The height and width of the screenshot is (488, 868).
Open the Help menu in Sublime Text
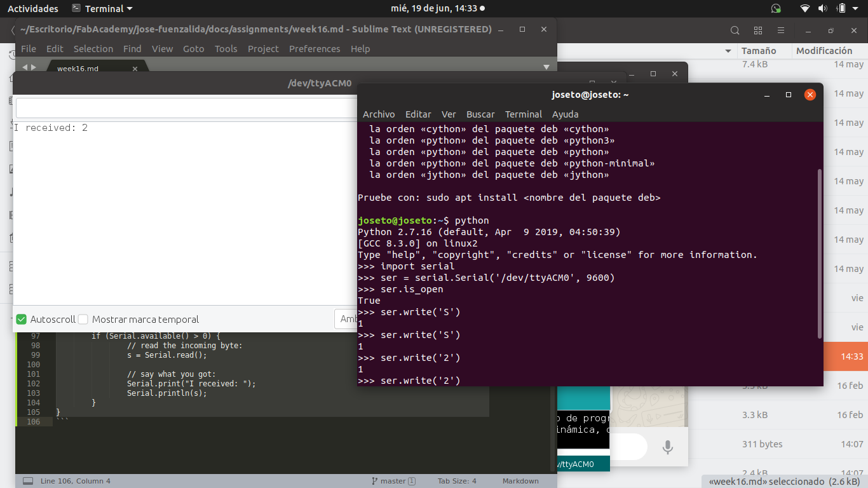[x=360, y=49]
